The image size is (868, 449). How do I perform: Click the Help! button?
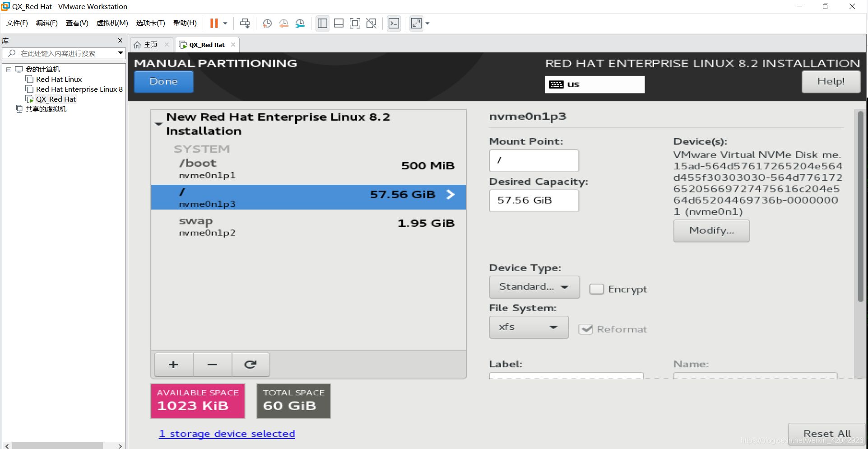pyautogui.click(x=831, y=82)
